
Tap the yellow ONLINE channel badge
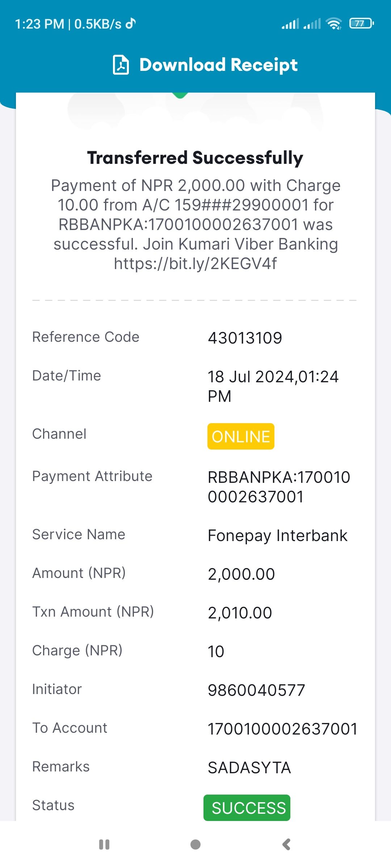[x=241, y=437]
